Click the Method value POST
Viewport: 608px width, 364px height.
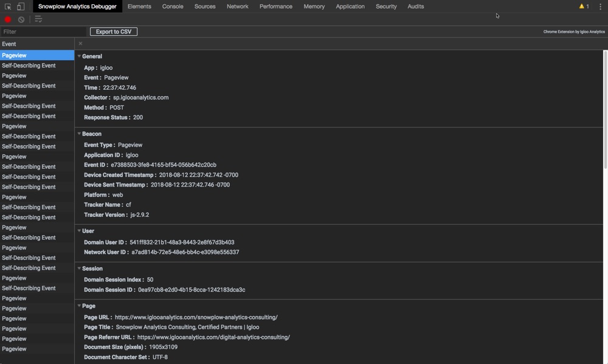click(x=117, y=108)
